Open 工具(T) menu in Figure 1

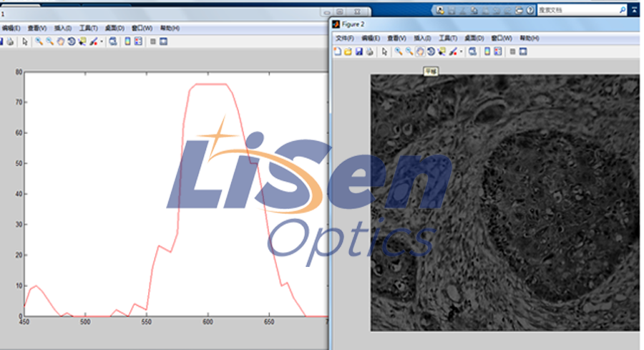[88, 29]
